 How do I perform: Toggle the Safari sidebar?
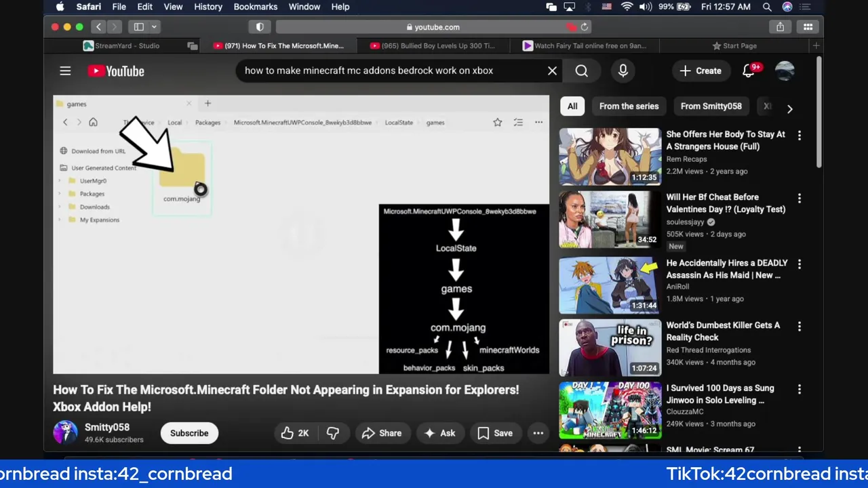[x=138, y=27]
